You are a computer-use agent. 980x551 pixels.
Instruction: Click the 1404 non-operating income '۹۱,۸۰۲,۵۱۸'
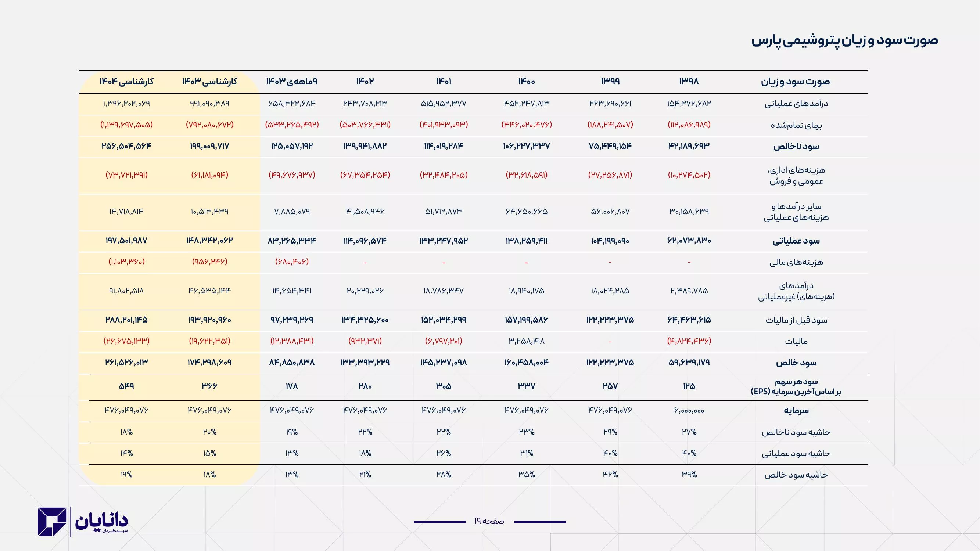127,291
